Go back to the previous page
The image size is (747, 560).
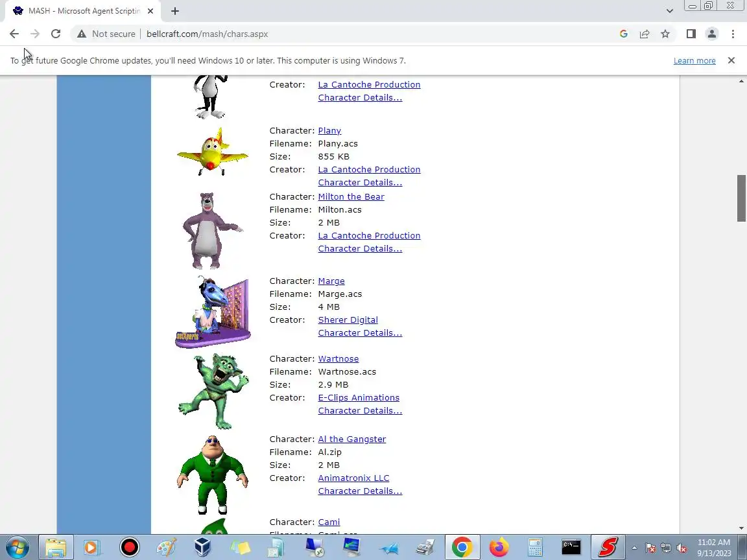point(14,34)
